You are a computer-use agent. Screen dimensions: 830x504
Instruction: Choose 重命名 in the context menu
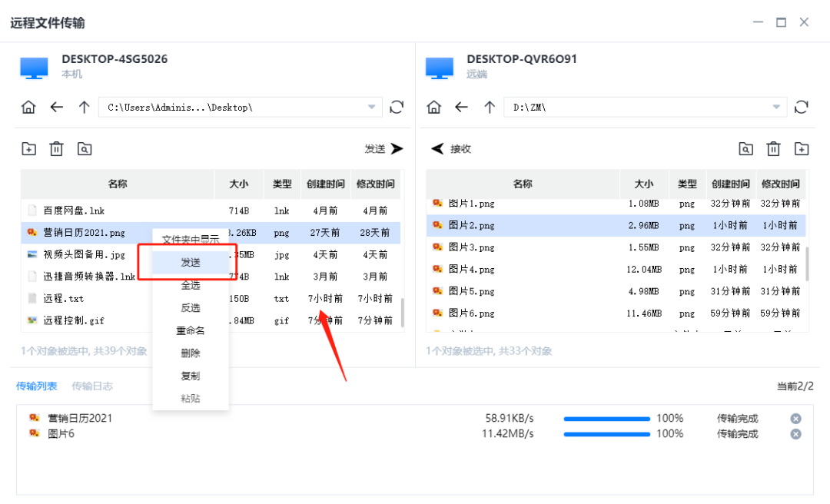pos(191,331)
